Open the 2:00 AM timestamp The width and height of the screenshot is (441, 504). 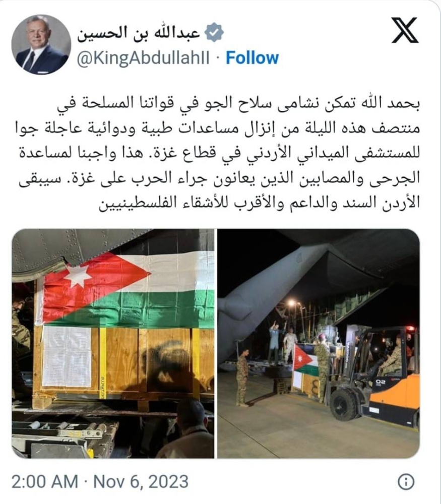click(45, 482)
